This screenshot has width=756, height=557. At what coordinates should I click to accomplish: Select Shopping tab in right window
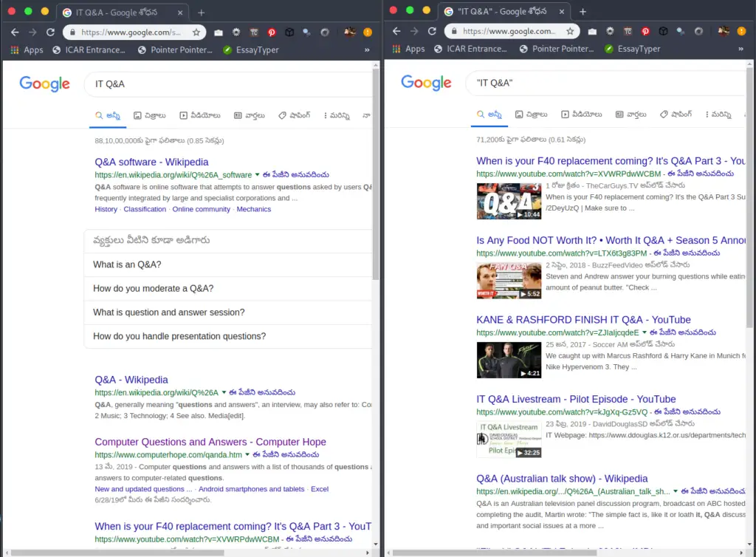676,115
